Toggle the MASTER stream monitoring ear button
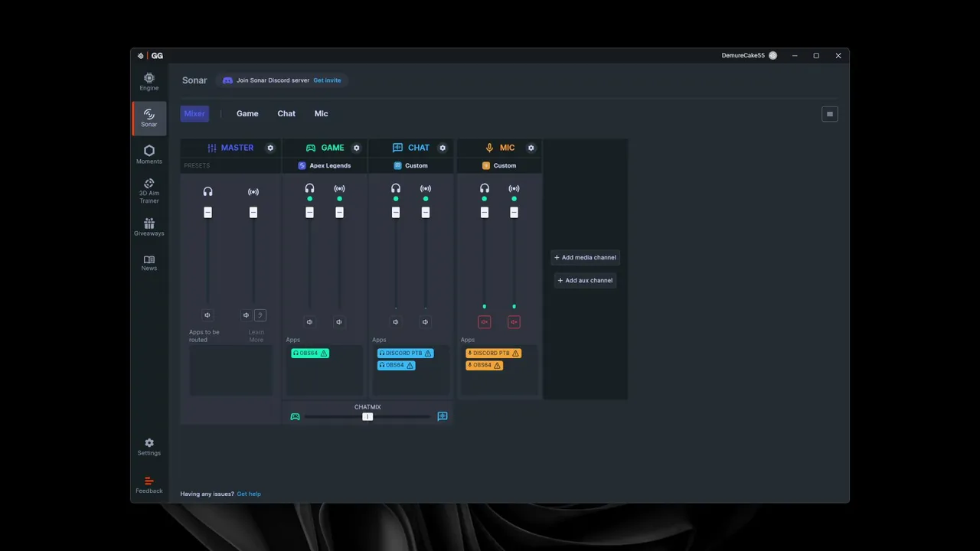Viewport: 980px width, 551px height. tap(260, 315)
